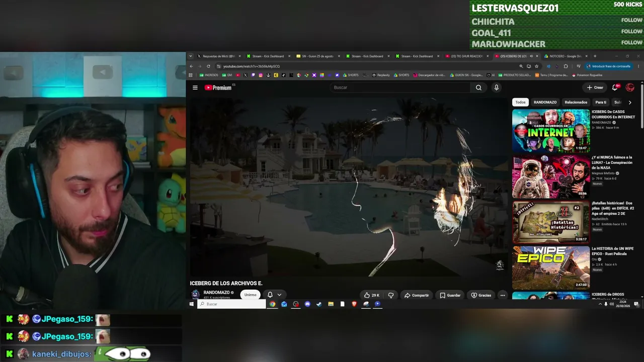The image size is (644, 362).
Task: Click the Compartir share button
Action: click(417, 295)
